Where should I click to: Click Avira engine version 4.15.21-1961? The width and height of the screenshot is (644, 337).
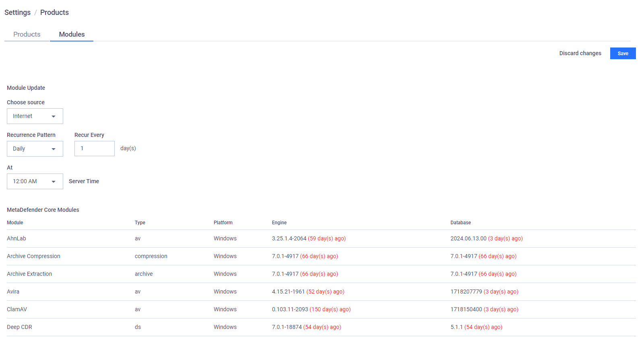(x=288, y=292)
